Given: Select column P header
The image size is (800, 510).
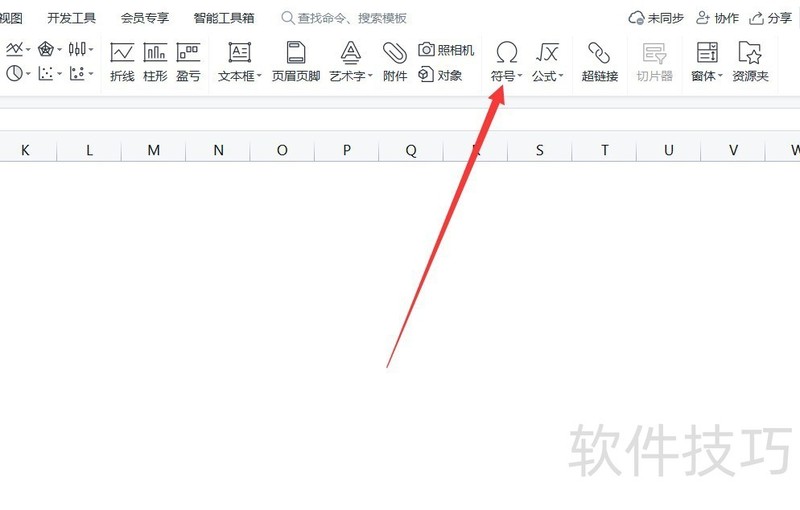Looking at the screenshot, I should (x=347, y=150).
